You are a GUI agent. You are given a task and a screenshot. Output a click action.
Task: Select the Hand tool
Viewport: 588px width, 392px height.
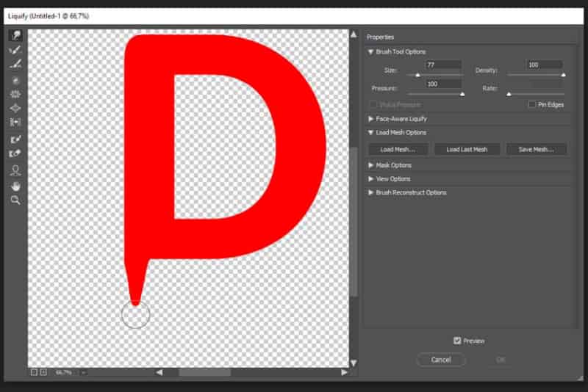pyautogui.click(x=15, y=186)
